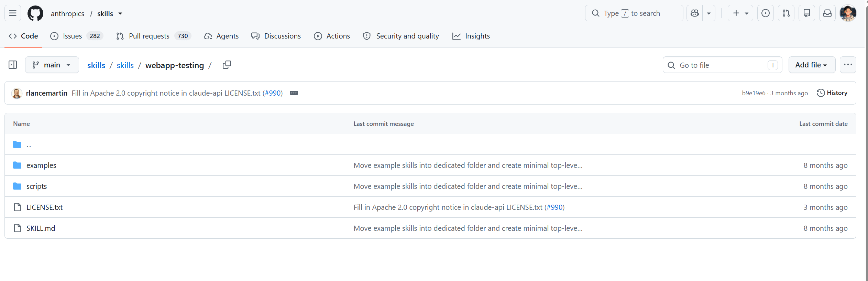Image resolution: width=868 pixels, height=281 pixels.
Task: Open pull requests icon in top header
Action: point(786,13)
